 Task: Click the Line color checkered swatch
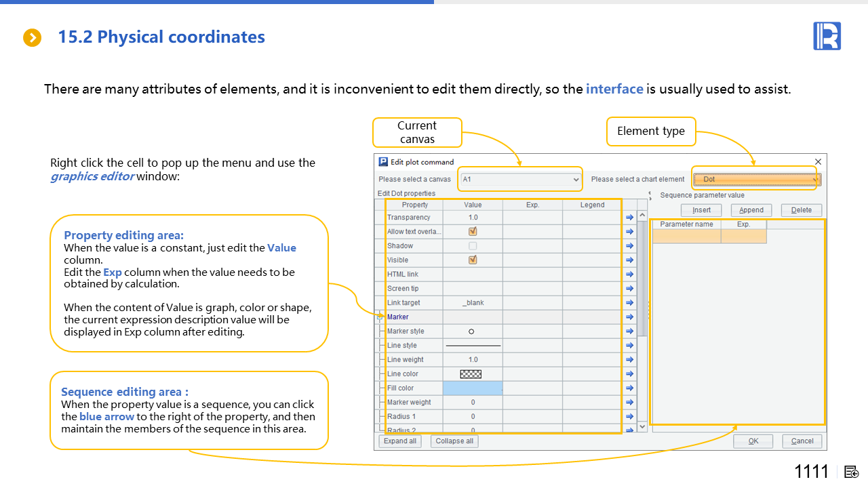(471, 374)
